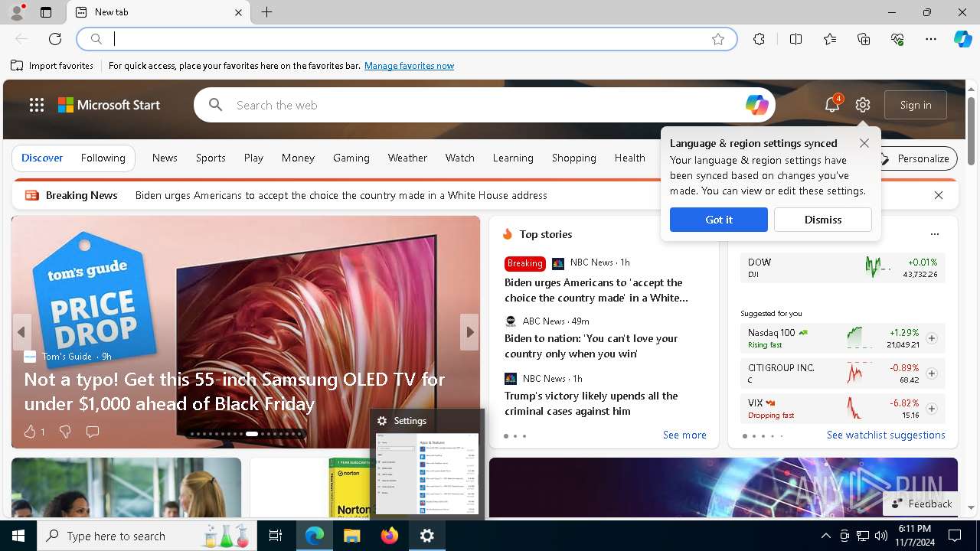The width and height of the screenshot is (980, 551).
Task: Open the Collections icon
Action: coord(864,39)
